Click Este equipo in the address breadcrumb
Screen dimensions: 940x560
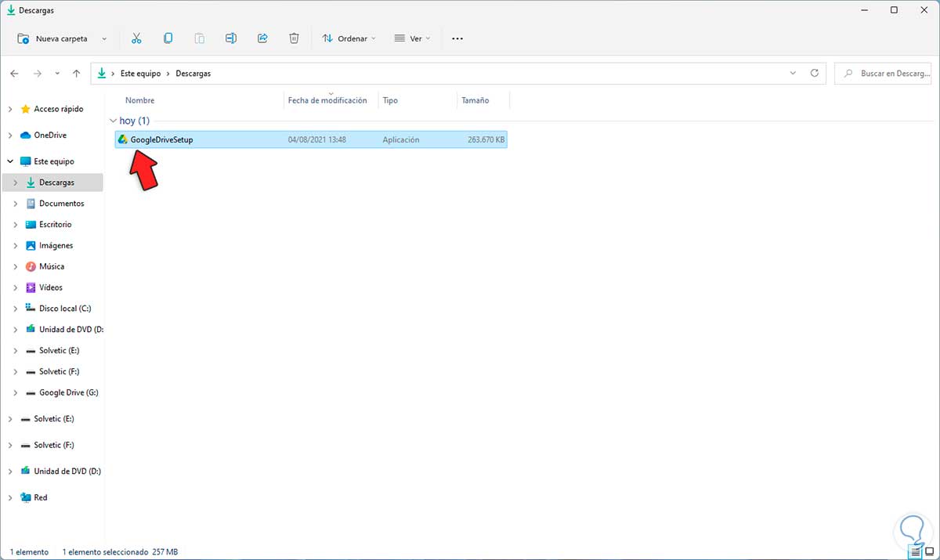click(x=140, y=74)
